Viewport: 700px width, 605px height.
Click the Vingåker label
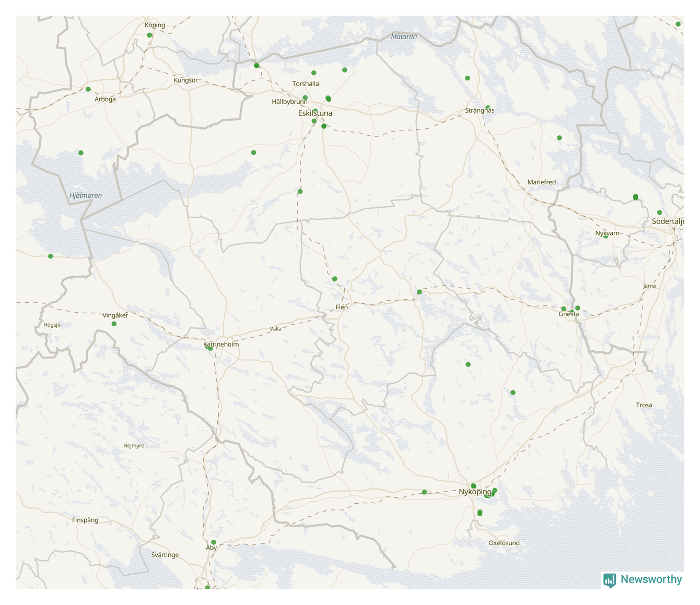pyautogui.click(x=115, y=315)
